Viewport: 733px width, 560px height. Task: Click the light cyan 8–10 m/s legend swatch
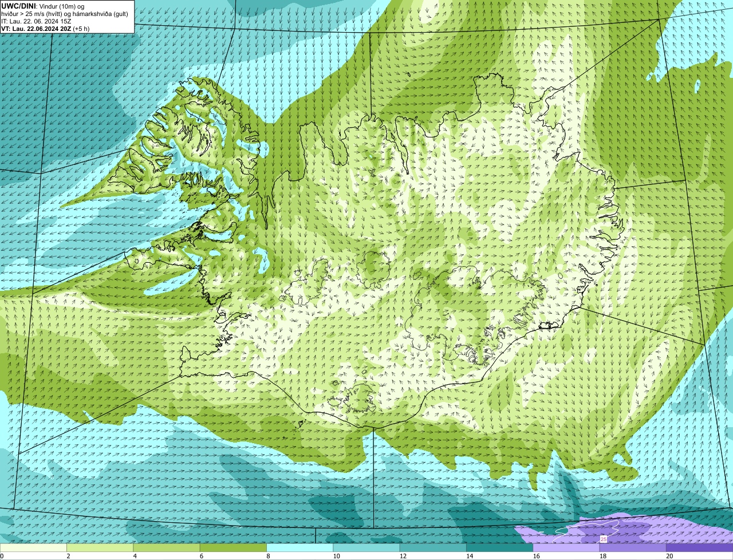301,547
